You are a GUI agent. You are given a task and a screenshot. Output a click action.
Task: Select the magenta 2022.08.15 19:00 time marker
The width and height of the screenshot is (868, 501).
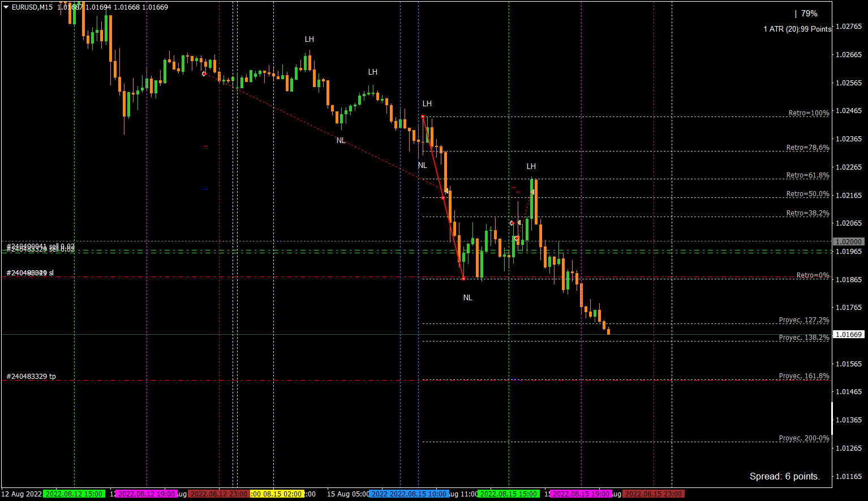click(581, 494)
